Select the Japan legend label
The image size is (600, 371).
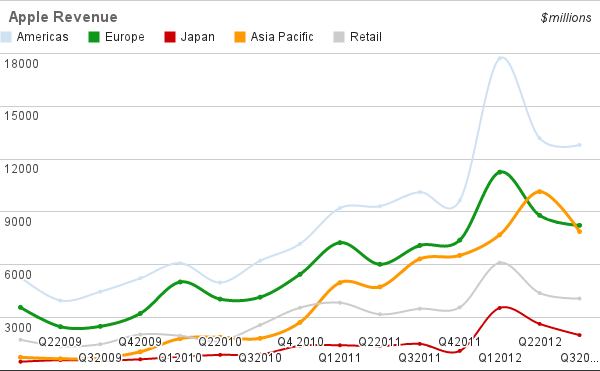(197, 37)
